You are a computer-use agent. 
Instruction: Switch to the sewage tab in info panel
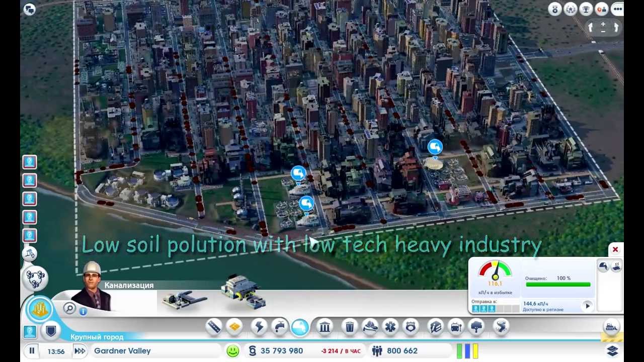[x=603, y=266]
